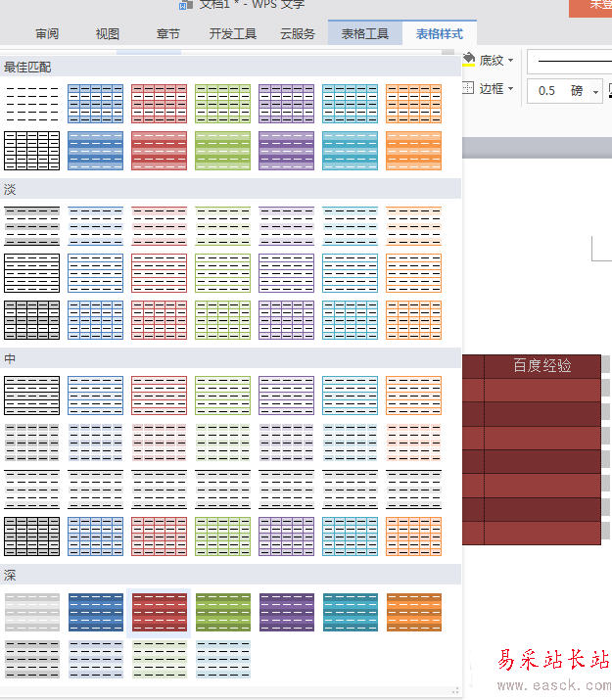612x700 pixels.
Task: Pick plain no-border style under 最佳匹配
Action: pos(31,104)
